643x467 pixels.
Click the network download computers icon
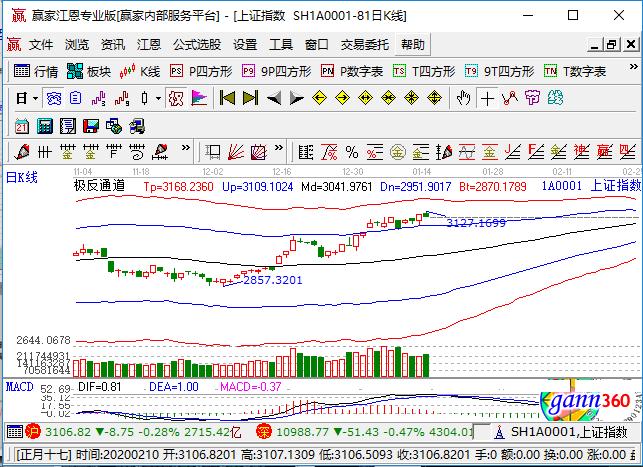(137, 126)
